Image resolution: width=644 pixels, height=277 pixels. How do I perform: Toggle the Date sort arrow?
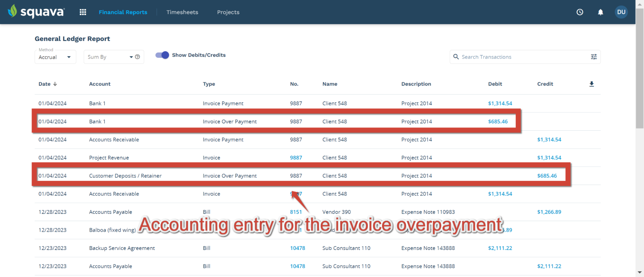[55, 84]
